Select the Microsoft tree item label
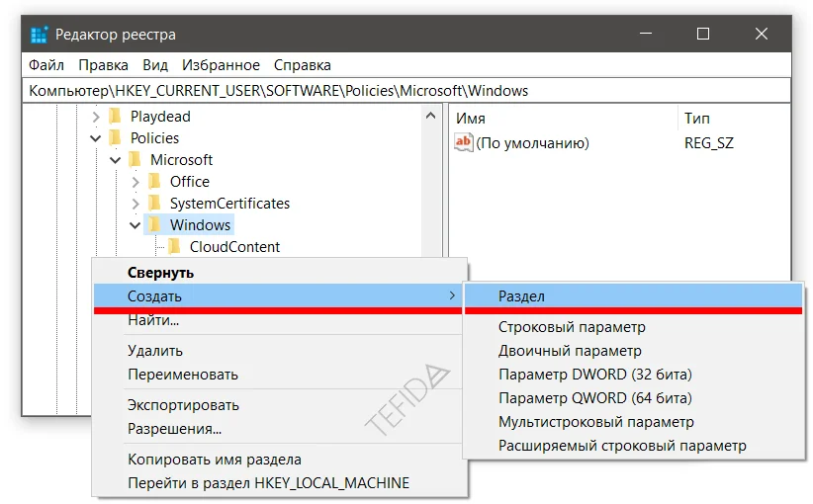 click(181, 160)
